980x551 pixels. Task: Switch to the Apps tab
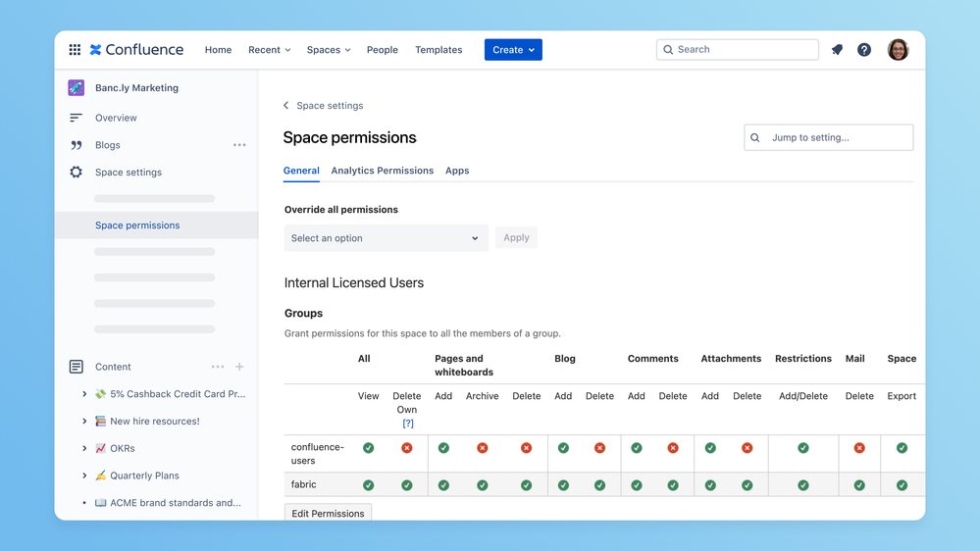457,171
